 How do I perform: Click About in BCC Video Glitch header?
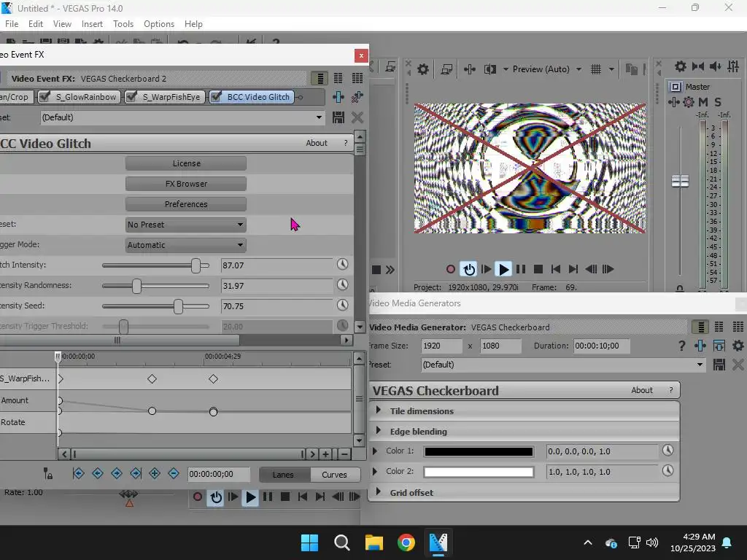[x=317, y=143]
